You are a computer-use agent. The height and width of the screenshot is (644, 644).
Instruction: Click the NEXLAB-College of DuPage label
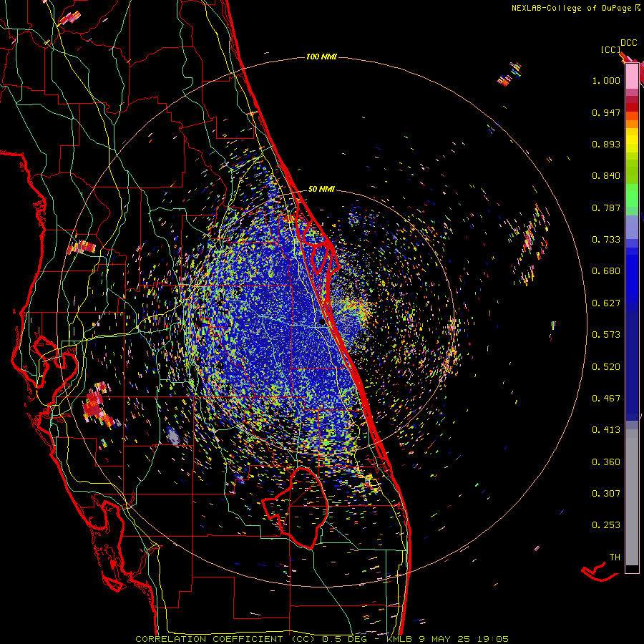click(571, 8)
